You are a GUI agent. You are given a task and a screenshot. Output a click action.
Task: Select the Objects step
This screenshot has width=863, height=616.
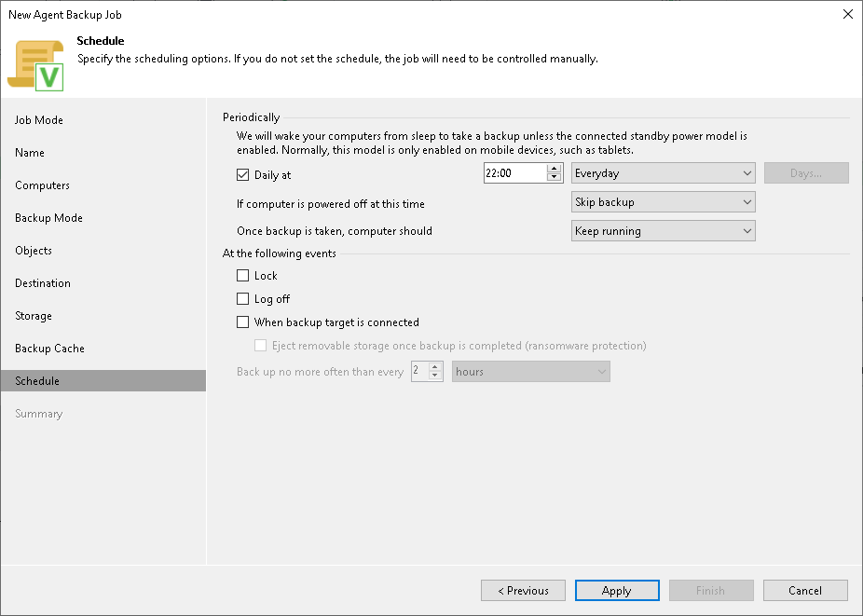tap(34, 250)
